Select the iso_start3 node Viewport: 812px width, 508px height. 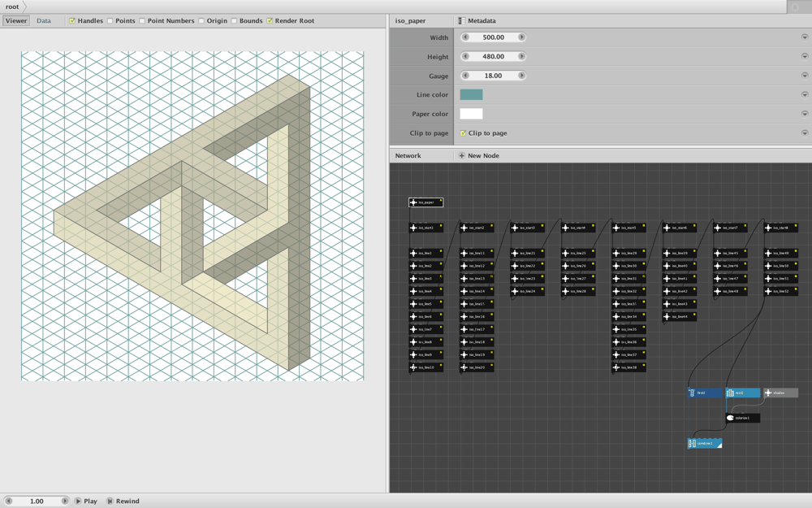[x=528, y=228]
